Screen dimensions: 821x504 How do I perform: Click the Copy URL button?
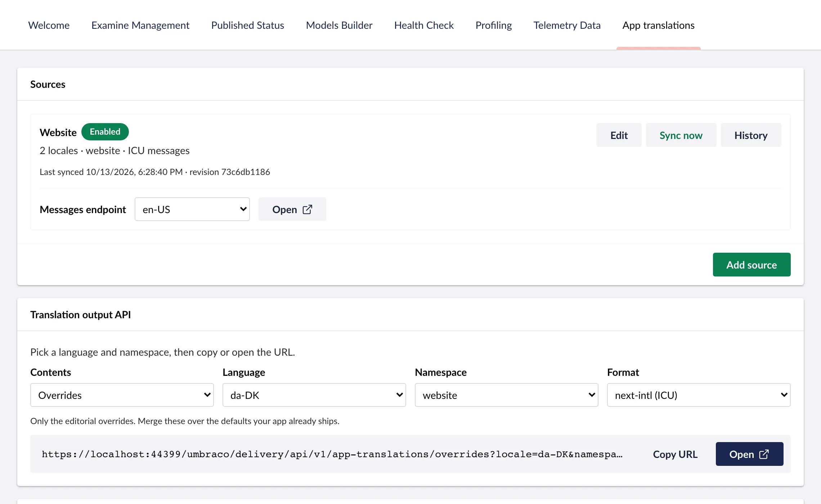(675, 454)
